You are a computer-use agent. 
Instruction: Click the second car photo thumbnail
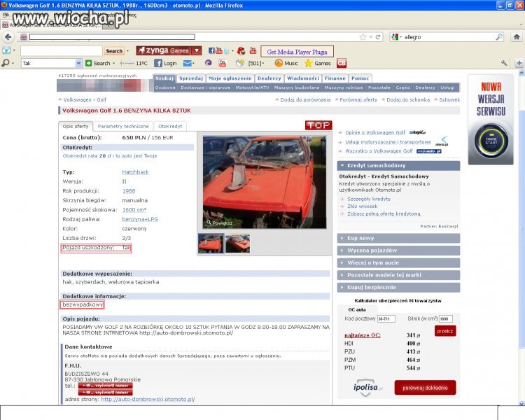238,244
